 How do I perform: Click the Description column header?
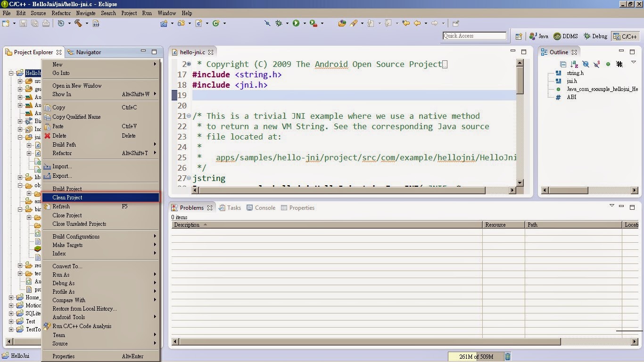point(327,225)
